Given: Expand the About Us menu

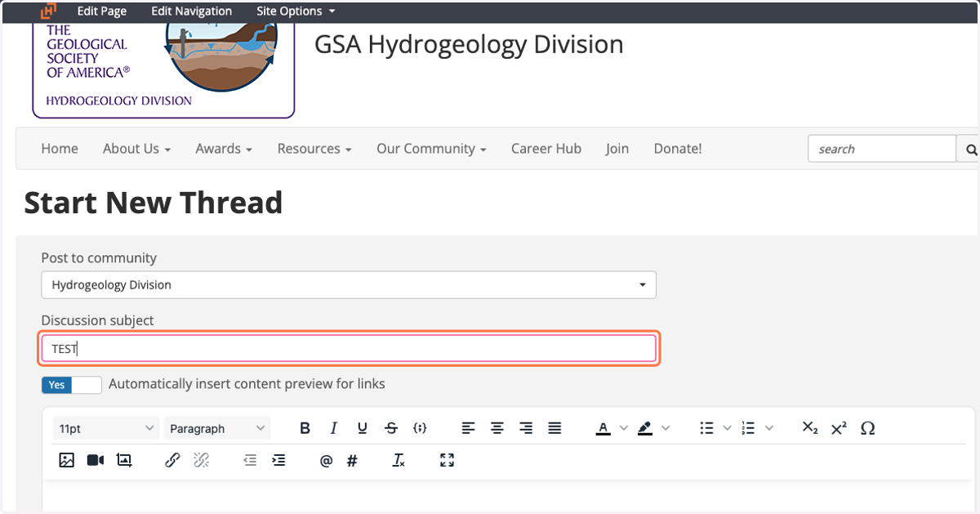Looking at the screenshot, I should (x=136, y=149).
